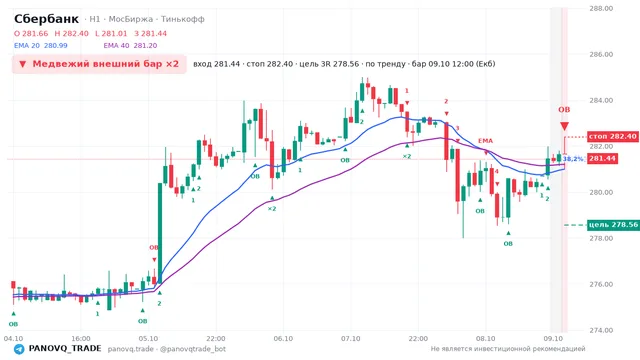Click the red EMA signal marker
Viewport: 640px width, 360px height.
(486, 141)
